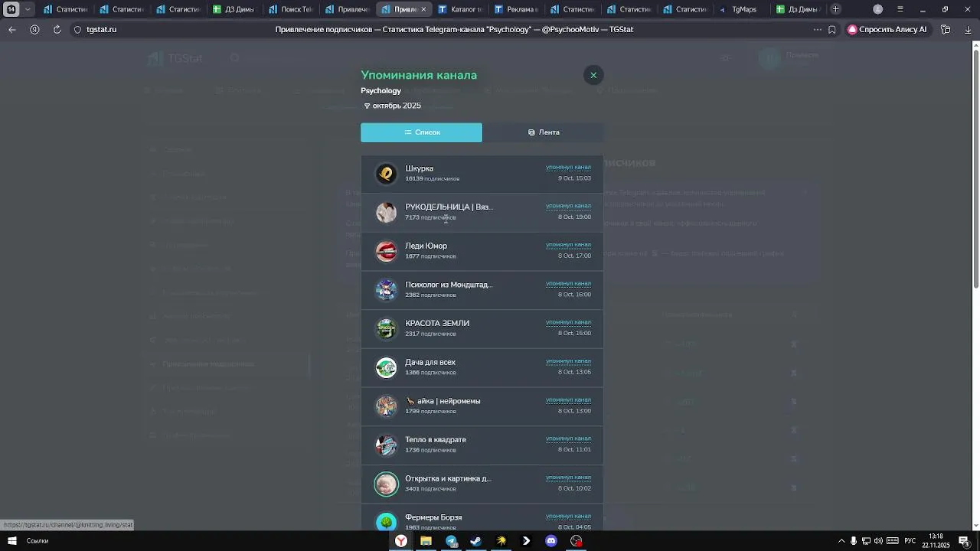Click the Спросить Алису AI button
Screen dimensions: 980x551
887,29
